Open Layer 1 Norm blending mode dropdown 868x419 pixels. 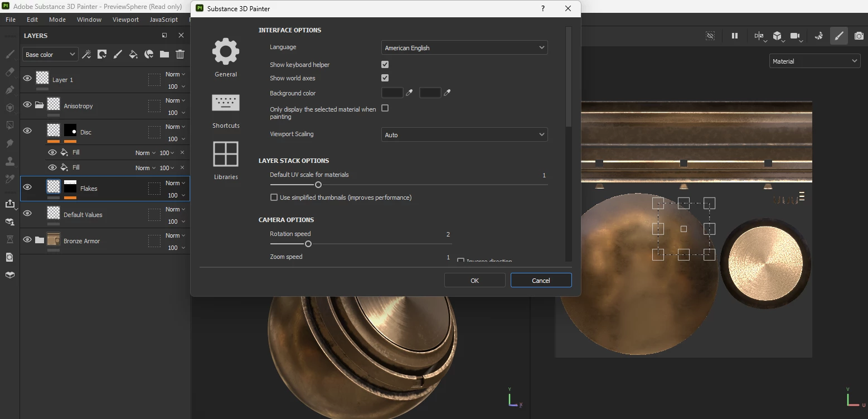[x=175, y=74]
